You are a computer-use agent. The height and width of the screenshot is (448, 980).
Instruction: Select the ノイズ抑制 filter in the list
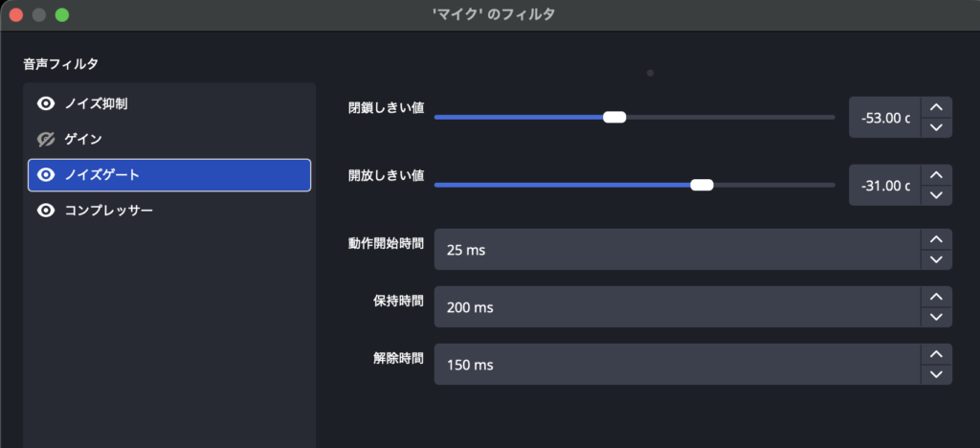pyautogui.click(x=96, y=103)
